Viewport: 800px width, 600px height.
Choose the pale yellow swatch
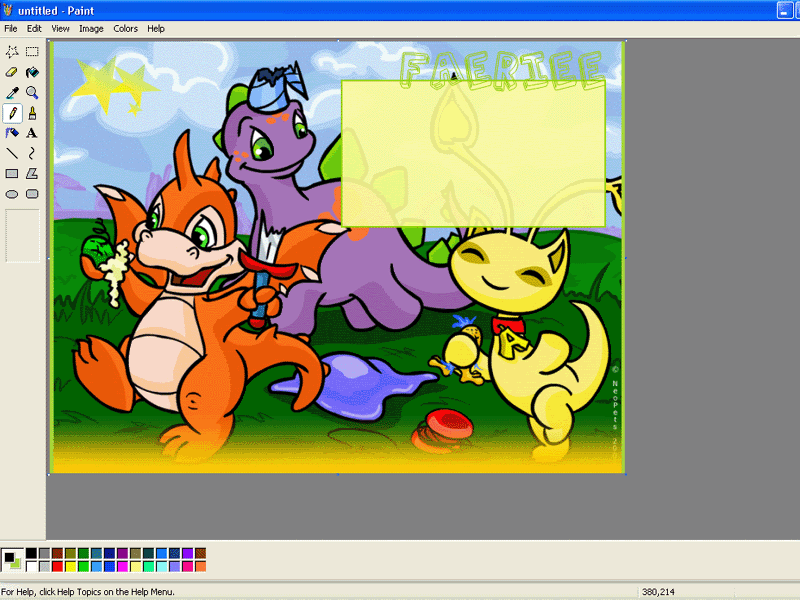click(x=136, y=566)
